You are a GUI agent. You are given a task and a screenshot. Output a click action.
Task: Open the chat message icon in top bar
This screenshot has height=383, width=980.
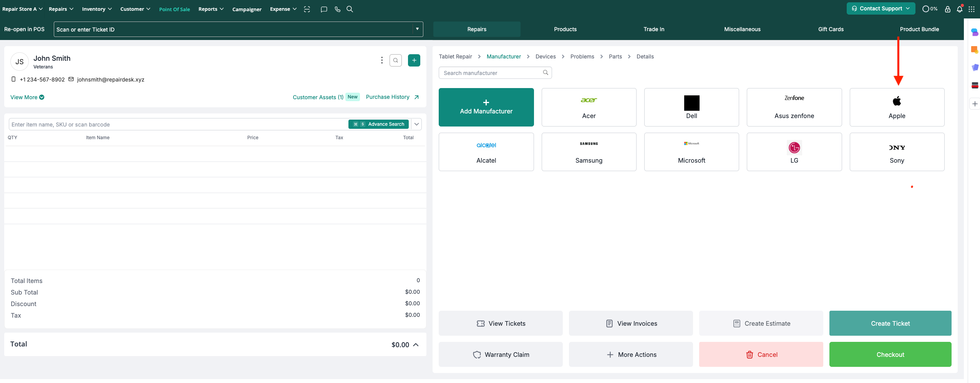(324, 9)
